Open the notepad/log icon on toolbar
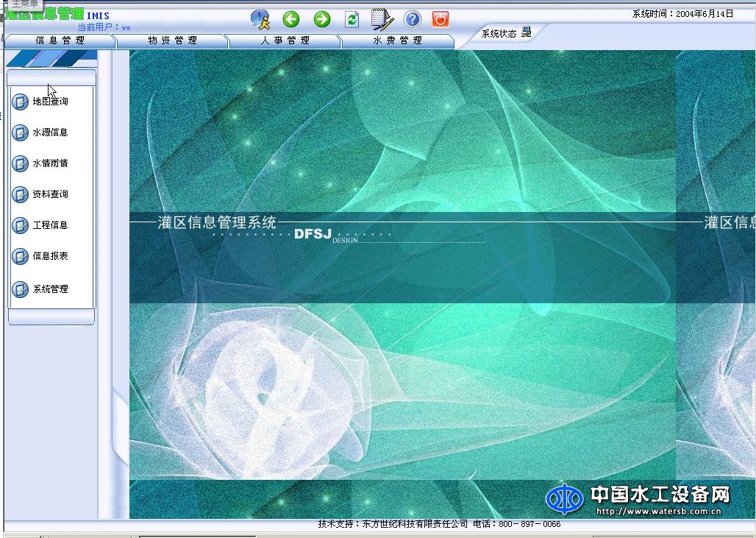The width and height of the screenshot is (756, 538). (381, 19)
